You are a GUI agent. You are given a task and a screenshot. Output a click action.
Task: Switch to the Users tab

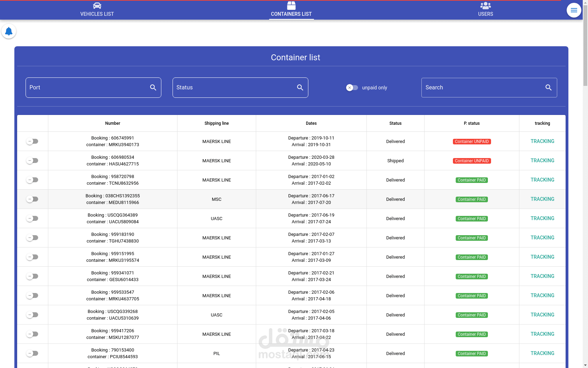pyautogui.click(x=485, y=10)
